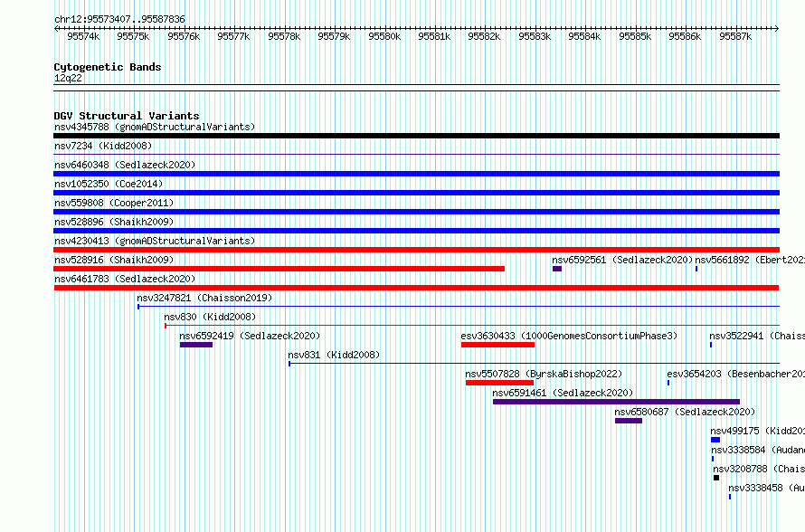
Task: Open the nsv4345788 (gnomADStructuralVariants) label
Action: click(x=155, y=127)
